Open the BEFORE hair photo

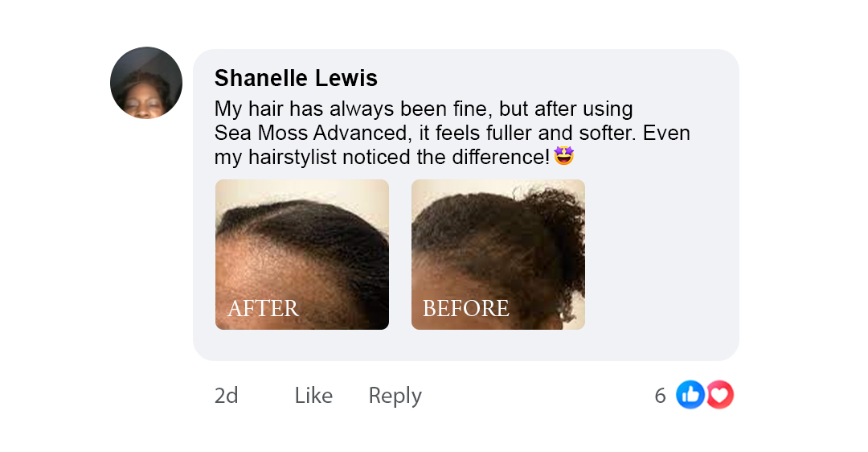(497, 254)
